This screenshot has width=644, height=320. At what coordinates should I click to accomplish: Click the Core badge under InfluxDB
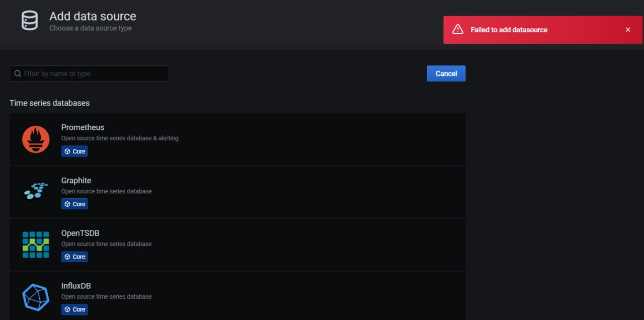(x=74, y=309)
